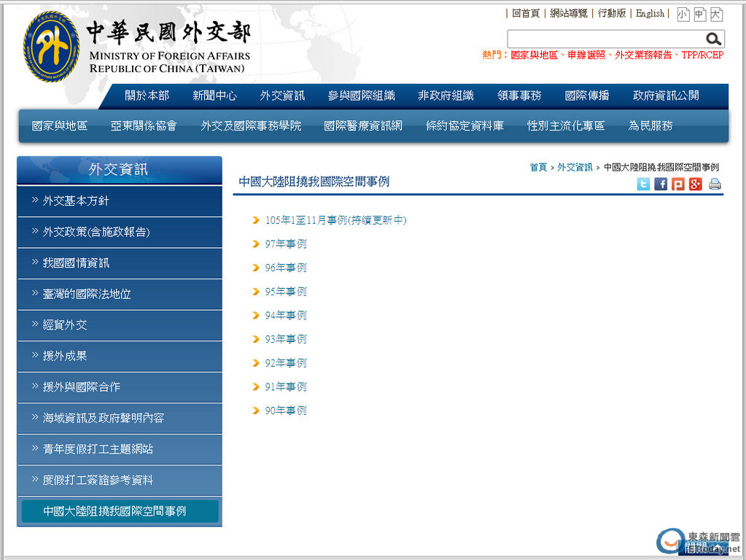
Task: Open the 條約協定資料庫 menu item
Action: point(465,126)
